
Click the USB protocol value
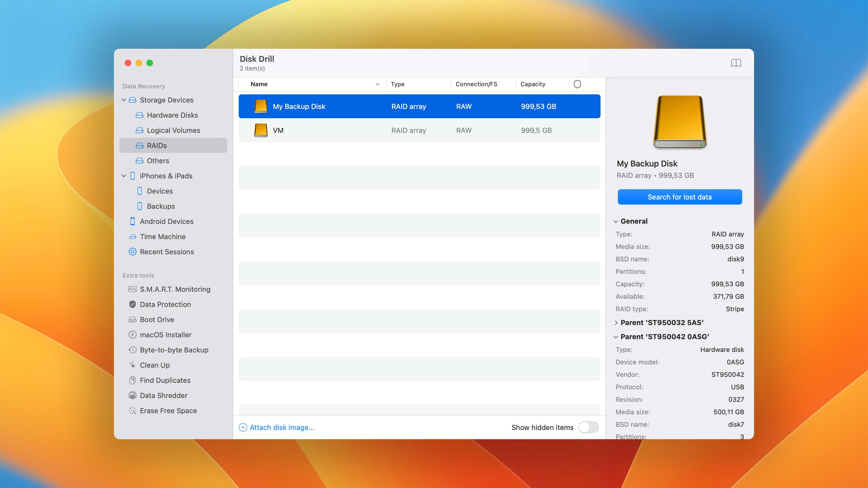click(737, 387)
